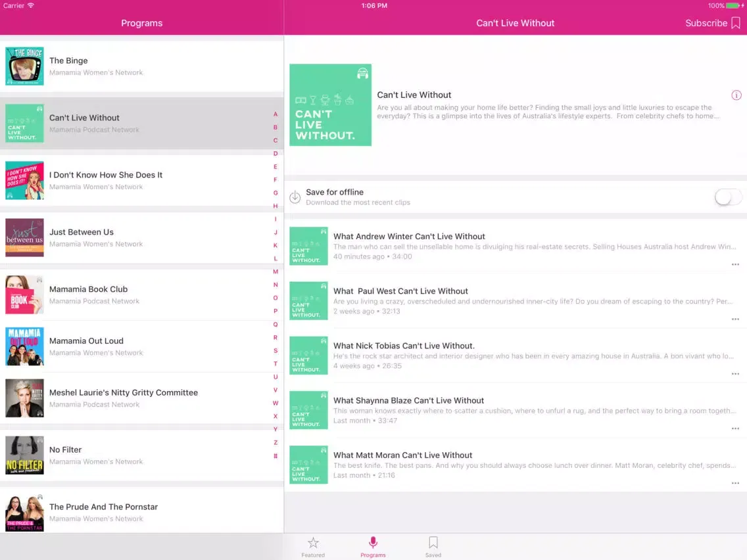This screenshot has height=560, width=747.
Task: Open The Prude And The Pornstar title
Action: (x=103, y=507)
